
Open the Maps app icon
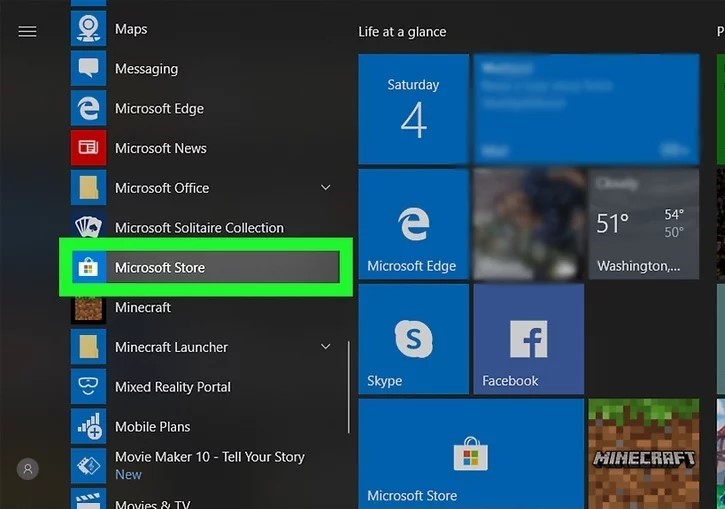(88, 29)
